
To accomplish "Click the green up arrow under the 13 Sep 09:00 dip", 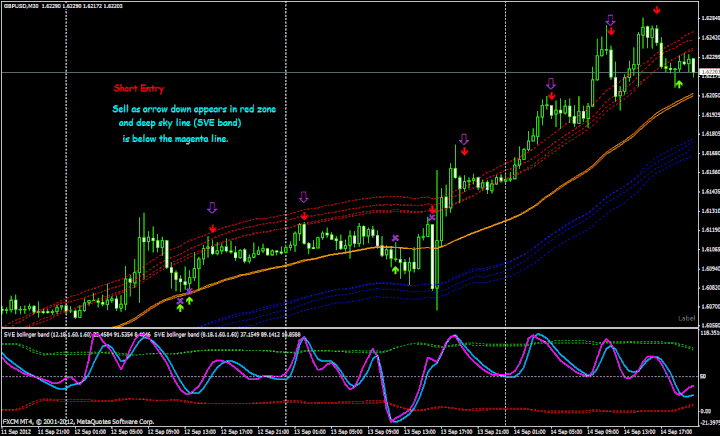I will [x=395, y=270].
